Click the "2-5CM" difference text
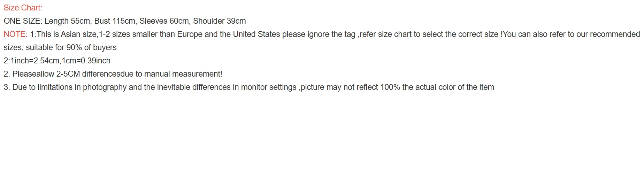 coord(68,74)
